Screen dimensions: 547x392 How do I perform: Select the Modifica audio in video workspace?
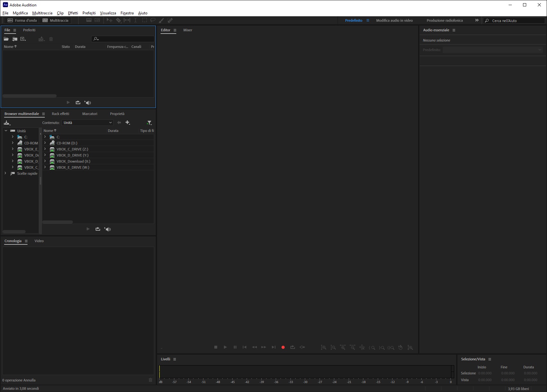[x=394, y=20]
